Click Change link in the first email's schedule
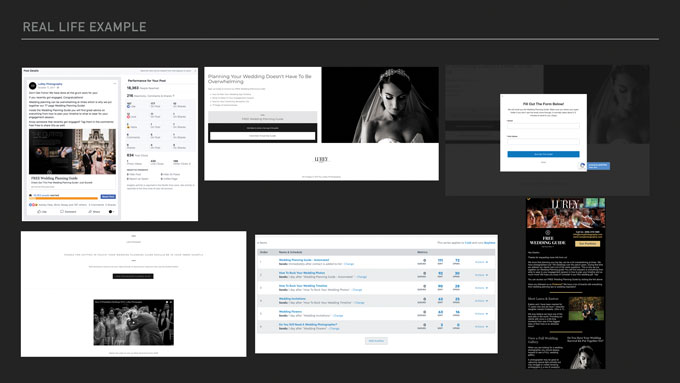The image size is (680, 383). (x=349, y=264)
